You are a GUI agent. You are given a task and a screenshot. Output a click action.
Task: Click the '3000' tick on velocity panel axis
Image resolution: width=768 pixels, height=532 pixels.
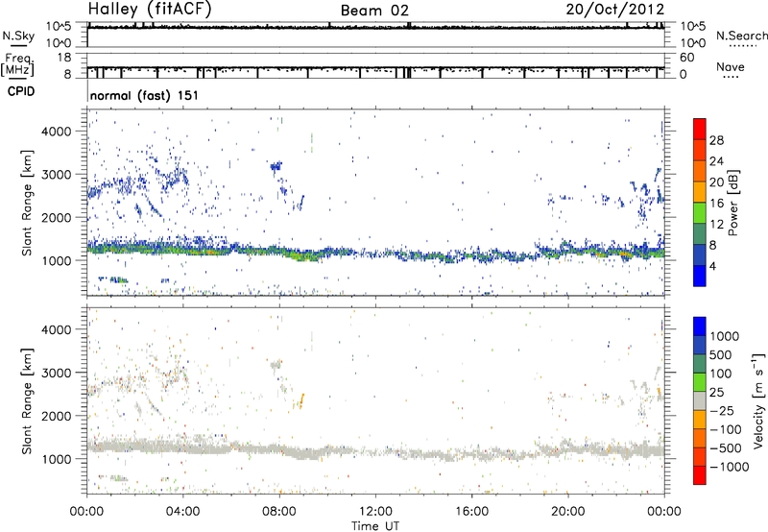(x=57, y=373)
